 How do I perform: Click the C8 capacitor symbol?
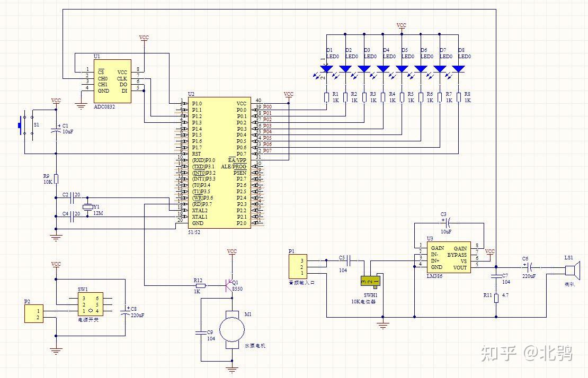point(125,311)
